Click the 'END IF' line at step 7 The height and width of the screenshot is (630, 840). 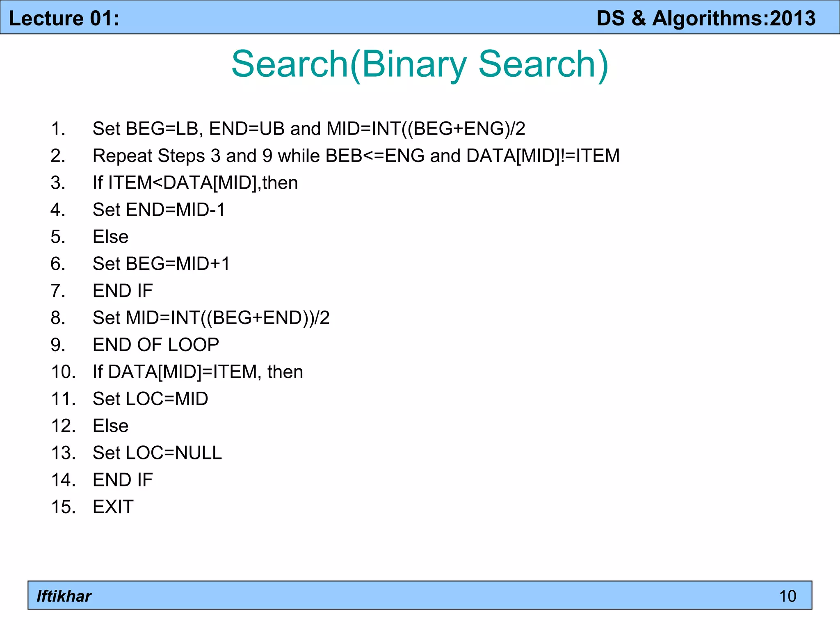(123, 291)
